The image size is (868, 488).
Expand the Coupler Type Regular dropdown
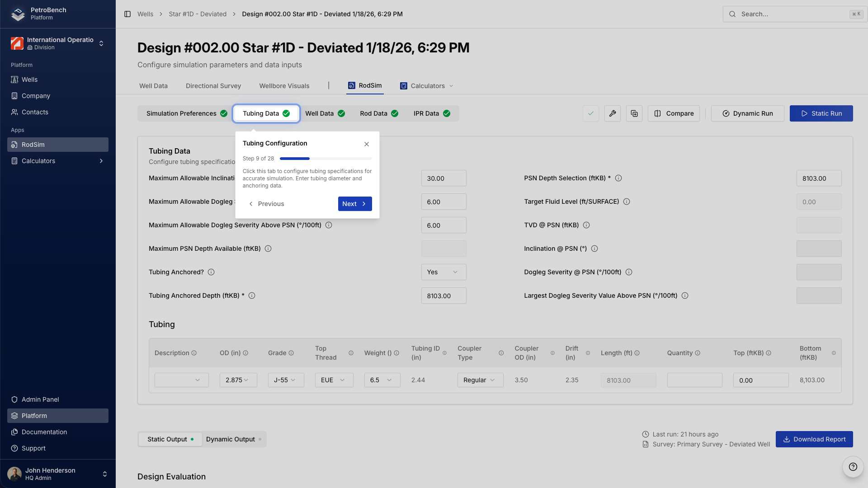[x=480, y=380]
